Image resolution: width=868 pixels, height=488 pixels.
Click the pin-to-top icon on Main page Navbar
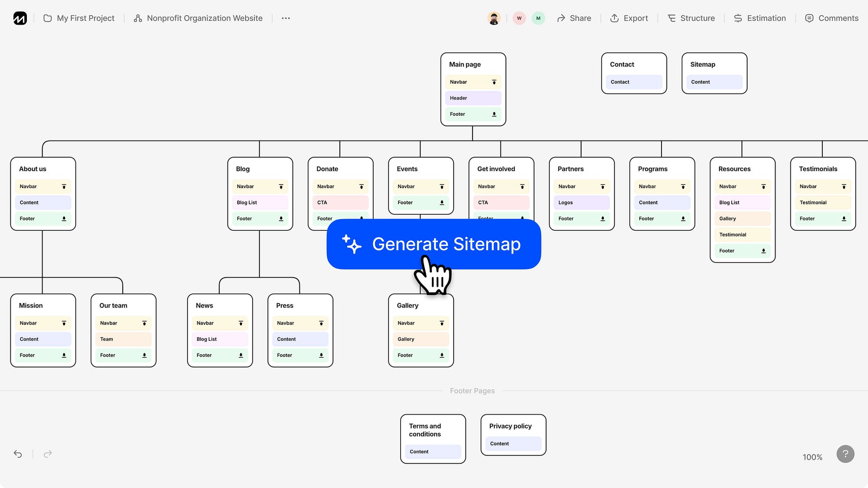pyautogui.click(x=494, y=82)
